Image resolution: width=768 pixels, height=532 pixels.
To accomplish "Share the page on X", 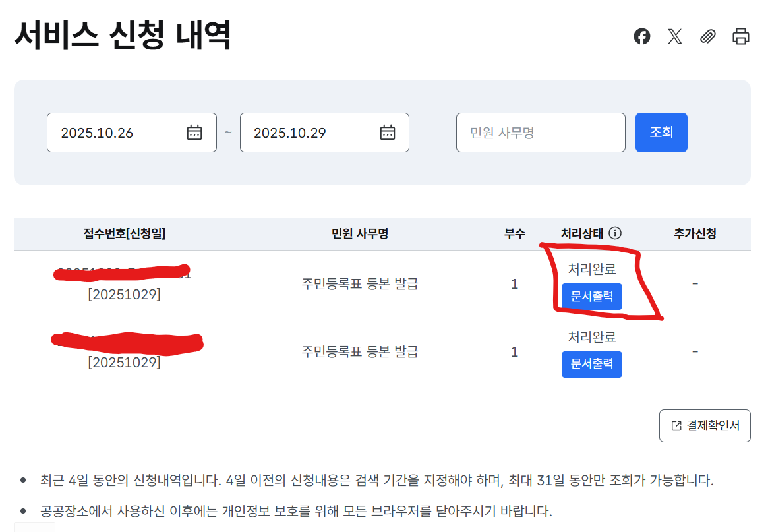I will coord(674,36).
